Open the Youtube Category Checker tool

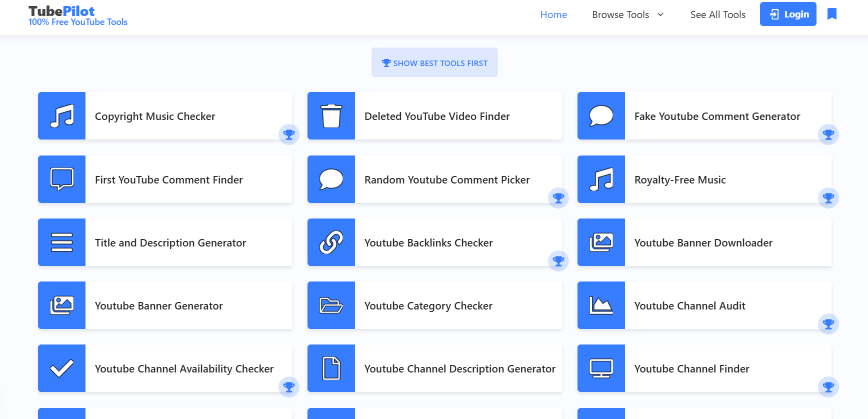point(434,305)
